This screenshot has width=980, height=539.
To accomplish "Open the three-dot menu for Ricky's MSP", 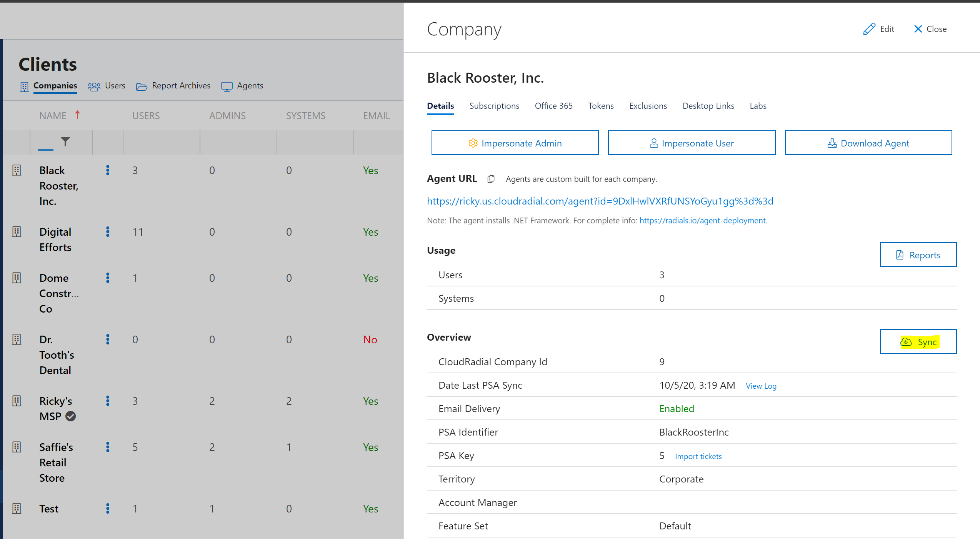I will click(x=108, y=401).
